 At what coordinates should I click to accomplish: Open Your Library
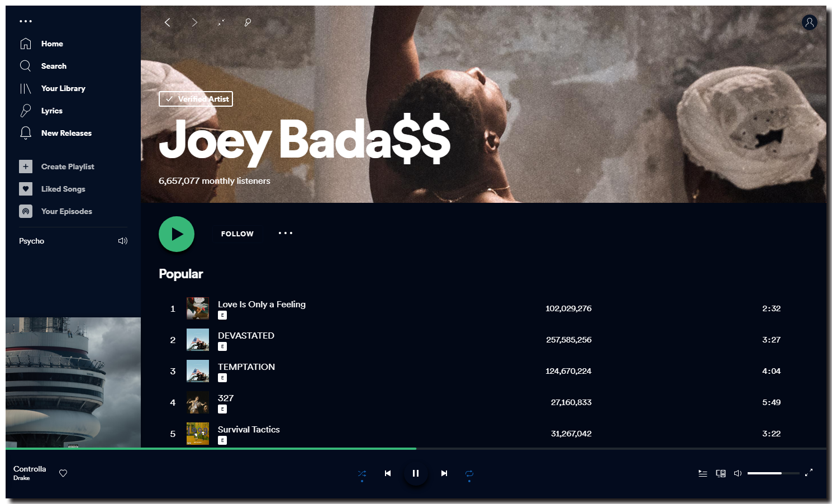(63, 88)
